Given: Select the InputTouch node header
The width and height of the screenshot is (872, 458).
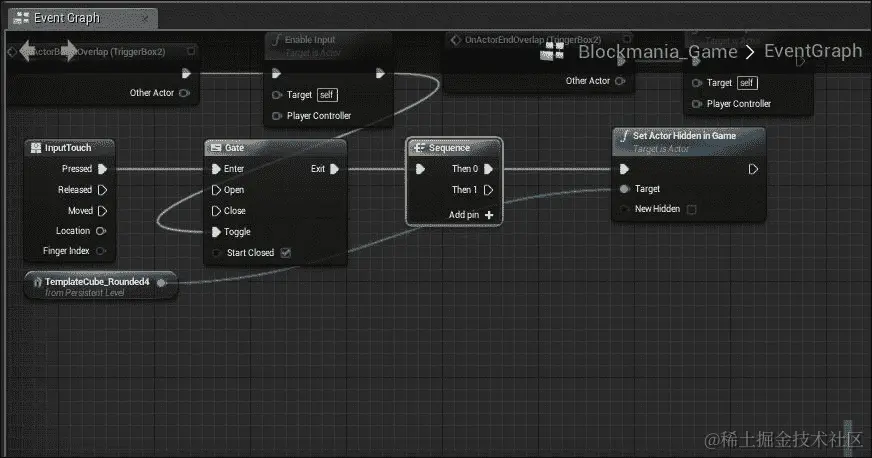Looking at the screenshot, I should point(69,148).
